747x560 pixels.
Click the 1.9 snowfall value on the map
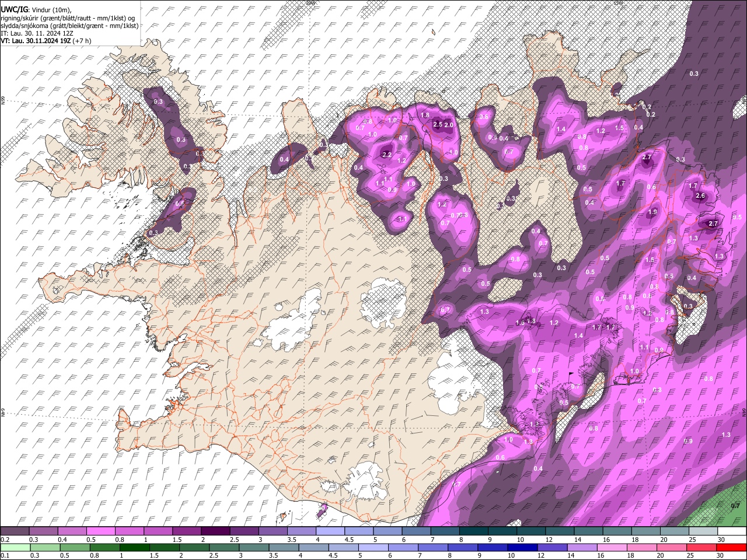[x=652, y=212]
